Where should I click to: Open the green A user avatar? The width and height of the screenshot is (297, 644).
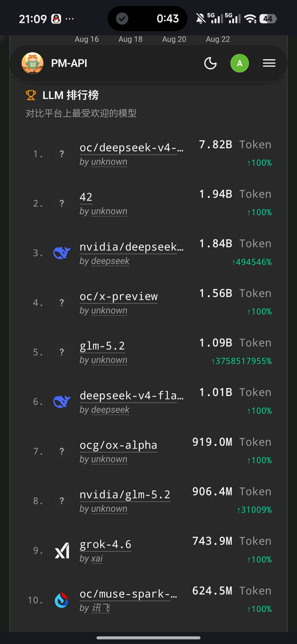[239, 63]
